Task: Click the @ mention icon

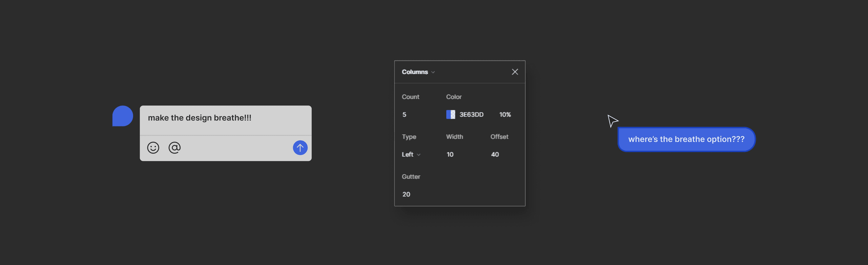Action: tap(175, 148)
